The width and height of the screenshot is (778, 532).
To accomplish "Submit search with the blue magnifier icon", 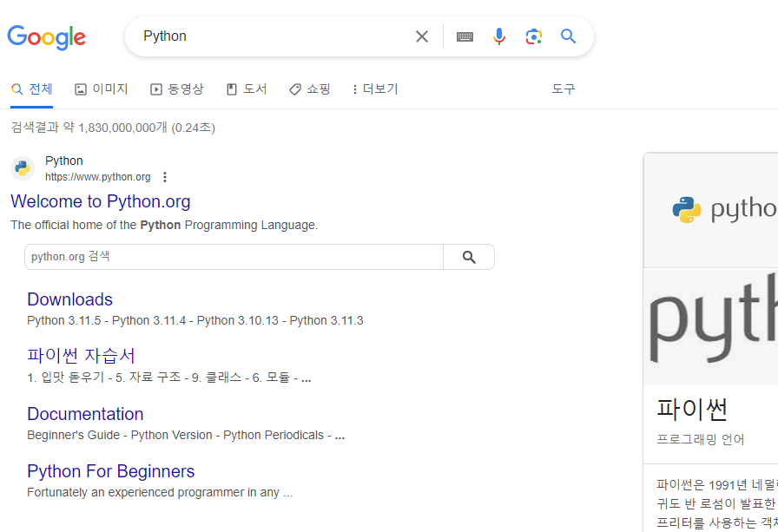I will [568, 36].
